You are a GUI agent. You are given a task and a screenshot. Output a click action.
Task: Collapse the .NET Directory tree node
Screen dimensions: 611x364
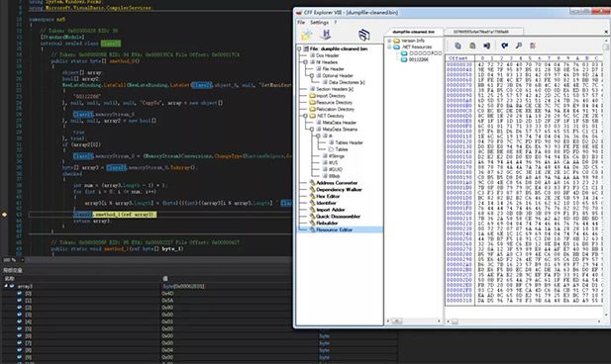tap(305, 116)
